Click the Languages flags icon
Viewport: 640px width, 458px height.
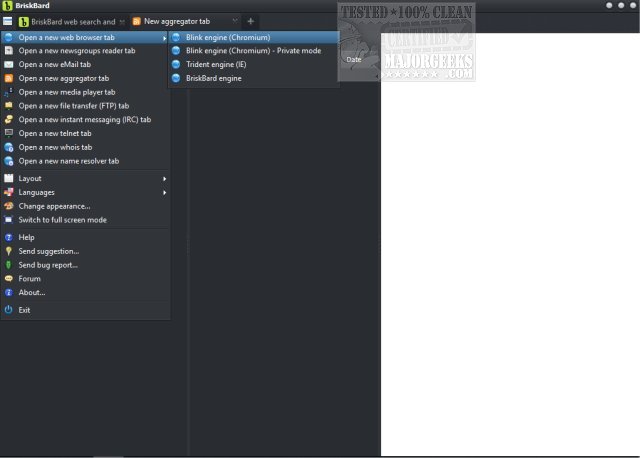coord(9,192)
